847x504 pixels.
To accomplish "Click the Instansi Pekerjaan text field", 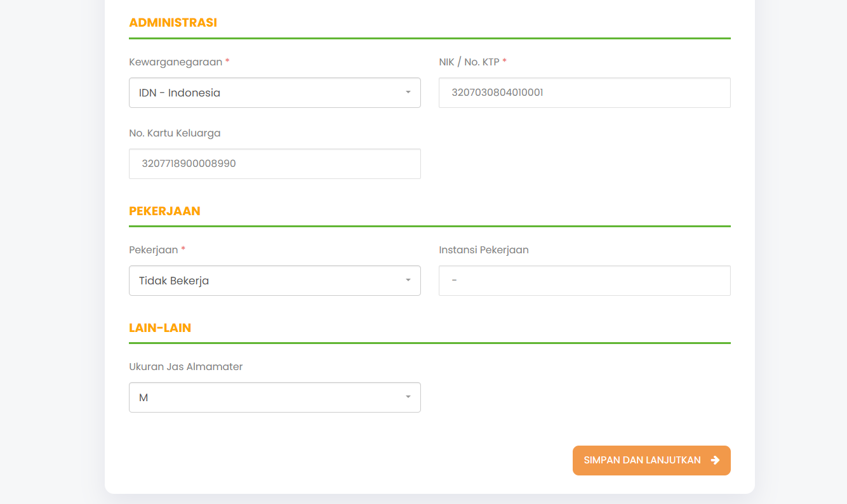I will pyautogui.click(x=584, y=281).
